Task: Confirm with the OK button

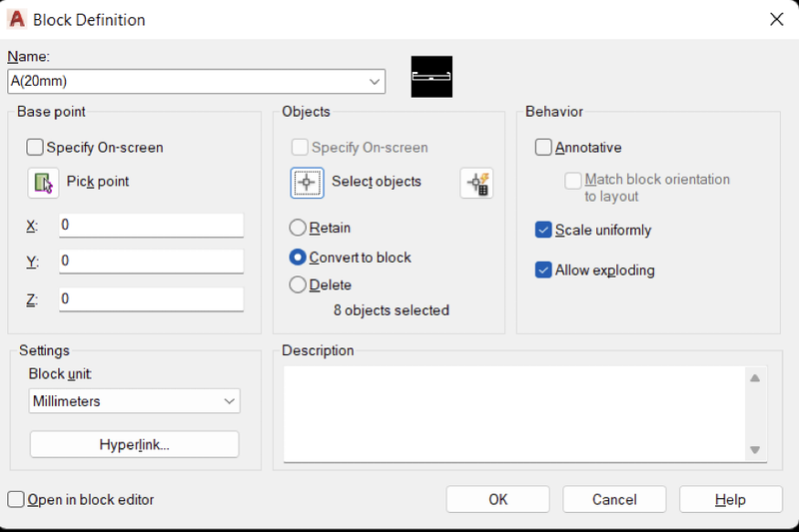Action: [497, 499]
